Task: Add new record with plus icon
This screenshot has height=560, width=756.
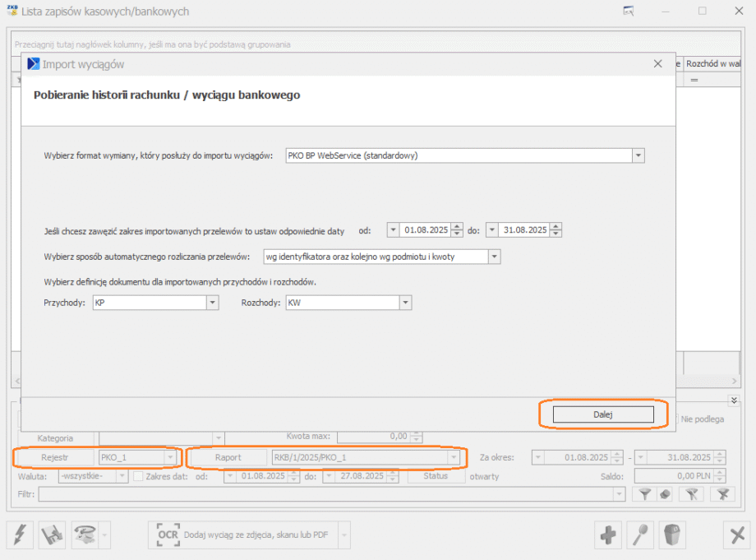Action: [608, 535]
